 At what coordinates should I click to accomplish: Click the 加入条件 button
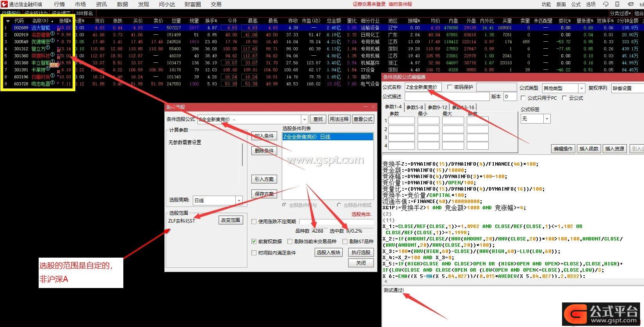[x=264, y=136]
